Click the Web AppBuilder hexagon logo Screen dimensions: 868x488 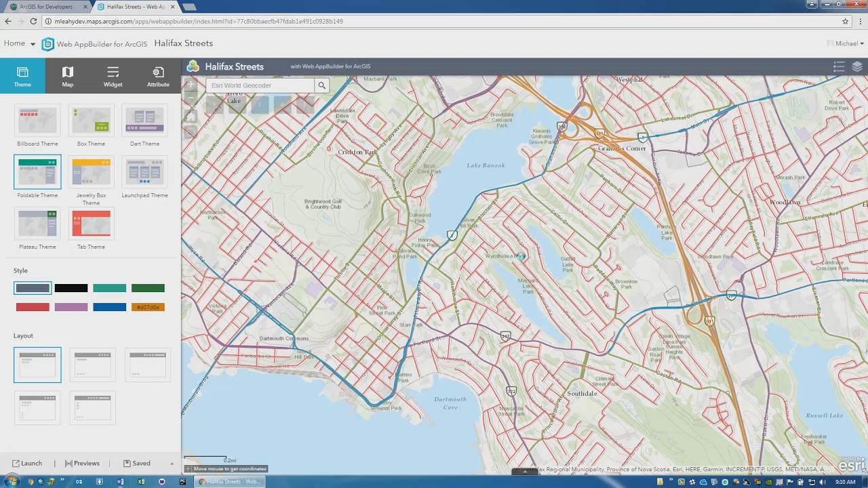(47, 44)
